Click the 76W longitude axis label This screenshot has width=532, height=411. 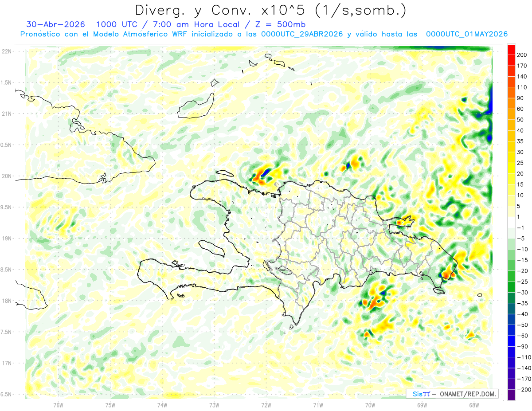pyautogui.click(x=58, y=404)
